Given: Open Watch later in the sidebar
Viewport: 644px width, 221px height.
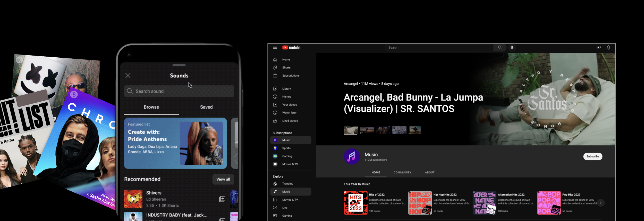Looking at the screenshot, I should click(291, 113).
